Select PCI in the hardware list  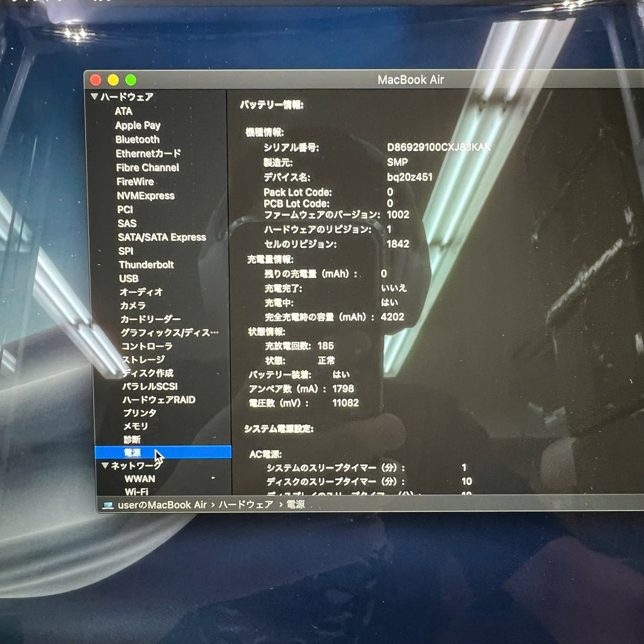tap(125, 209)
